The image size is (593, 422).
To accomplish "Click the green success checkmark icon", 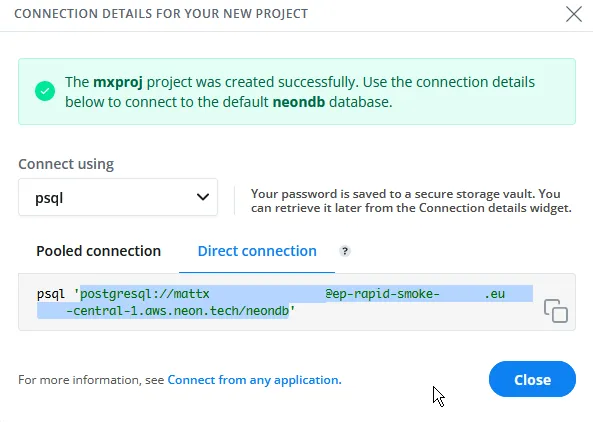I will point(45,91).
